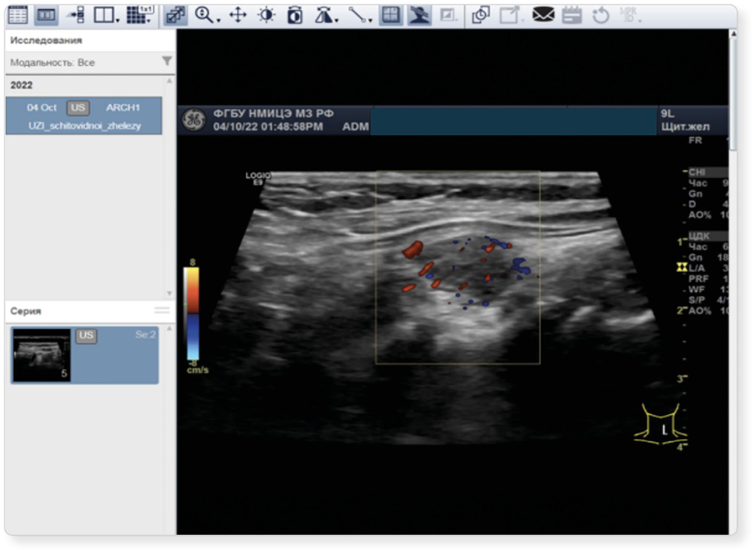Activate the Pan move tool

pos(238,15)
